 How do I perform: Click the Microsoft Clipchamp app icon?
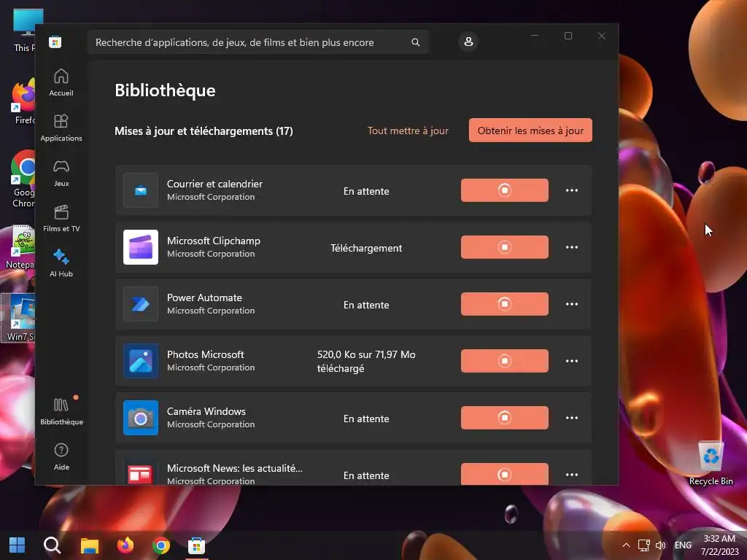141,247
